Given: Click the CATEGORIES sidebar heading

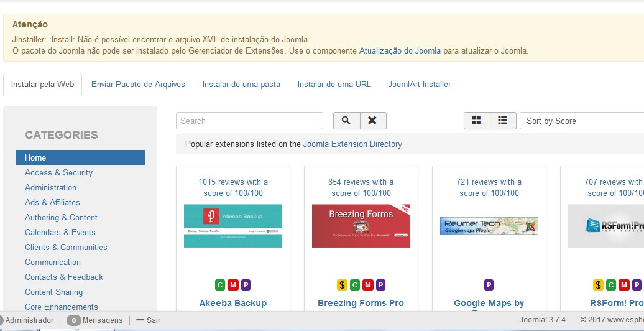Looking at the screenshot, I should pyautogui.click(x=62, y=134).
